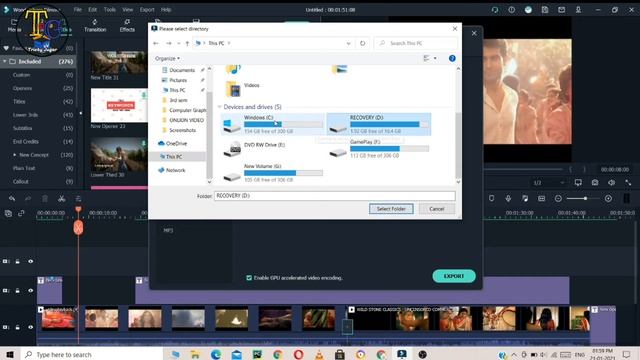Open the Opera browser from the taskbar
The height and width of the screenshot is (360, 640).
pyautogui.click(x=298, y=354)
